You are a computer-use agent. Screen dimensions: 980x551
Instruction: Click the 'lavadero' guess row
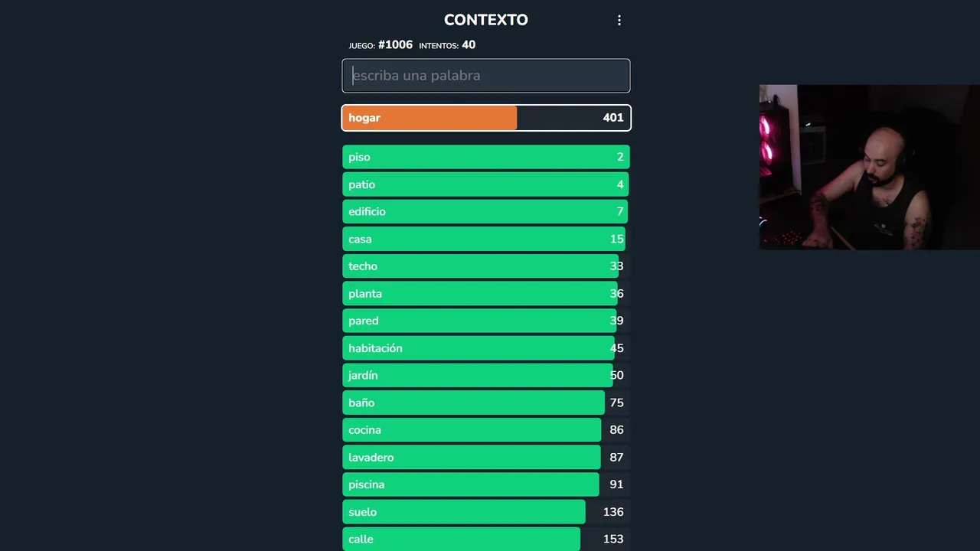click(x=485, y=457)
